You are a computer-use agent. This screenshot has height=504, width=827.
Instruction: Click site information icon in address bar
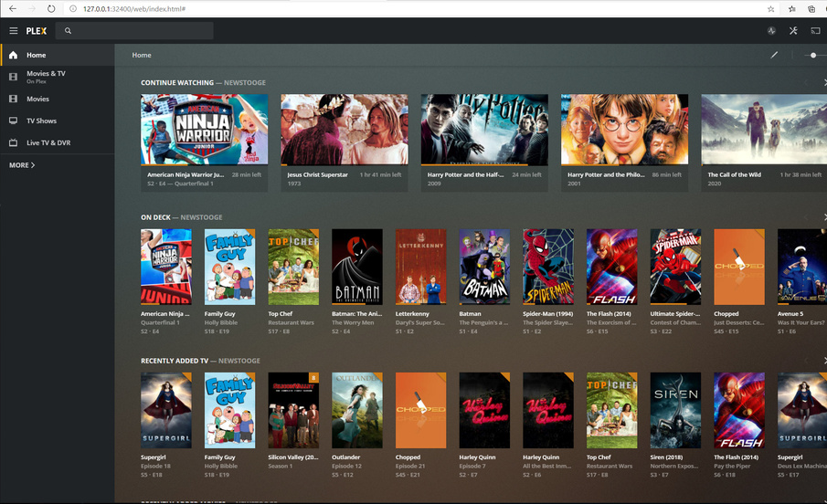click(73, 9)
